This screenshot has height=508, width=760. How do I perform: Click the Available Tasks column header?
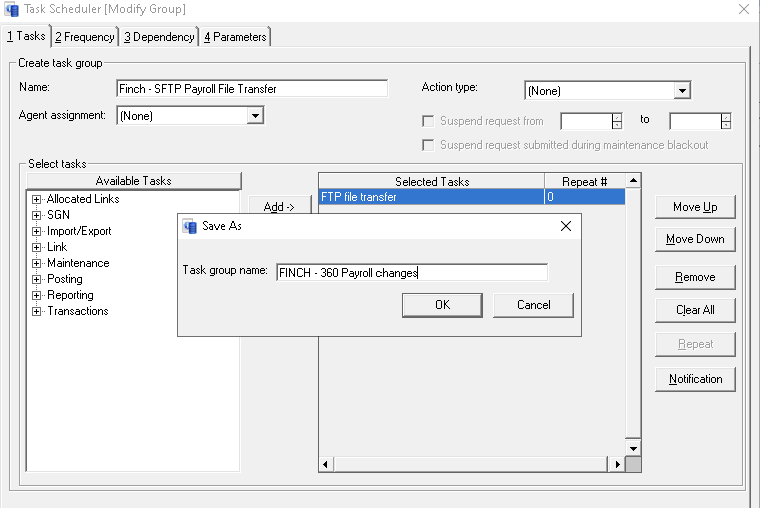point(133,181)
